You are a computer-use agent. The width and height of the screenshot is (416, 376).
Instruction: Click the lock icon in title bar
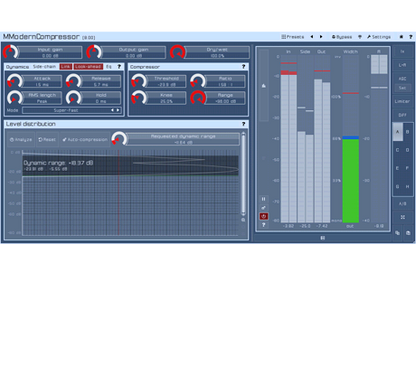click(401, 37)
